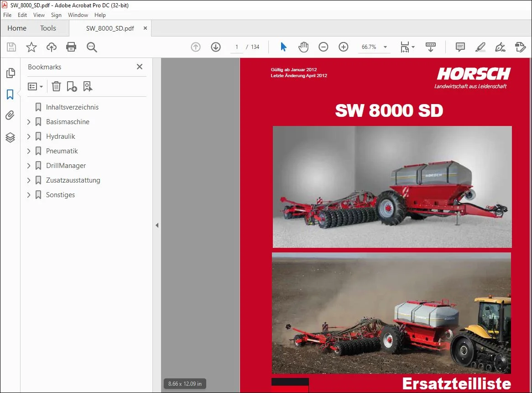This screenshot has width=532, height=393.
Task: Go to previous page arrow icon
Action: tap(196, 47)
